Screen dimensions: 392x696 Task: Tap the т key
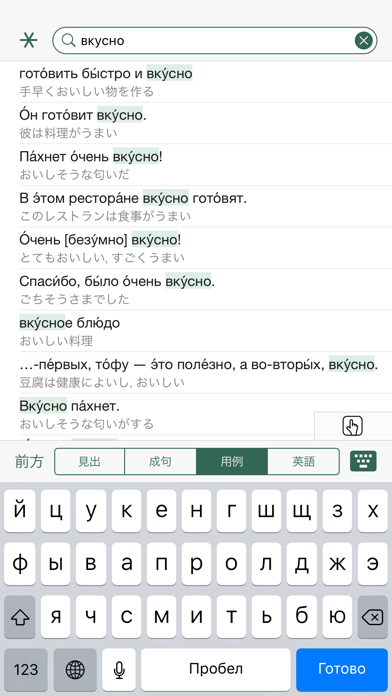[x=231, y=617]
